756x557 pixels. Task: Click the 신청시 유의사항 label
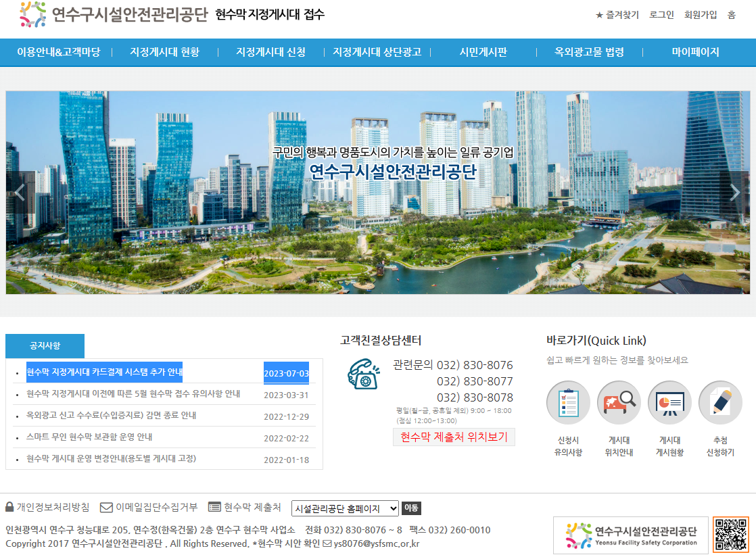point(569,446)
